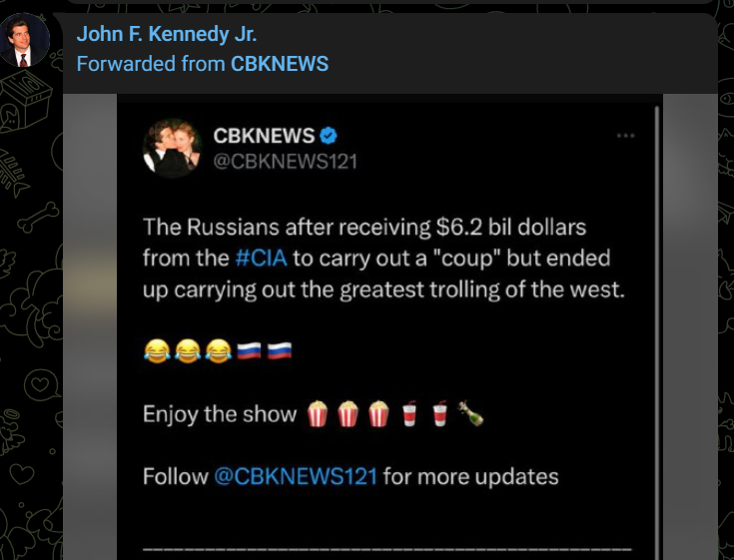Click the "Forwarded from" label text
Image resolution: width=734 pixels, height=560 pixels.
click(151, 64)
